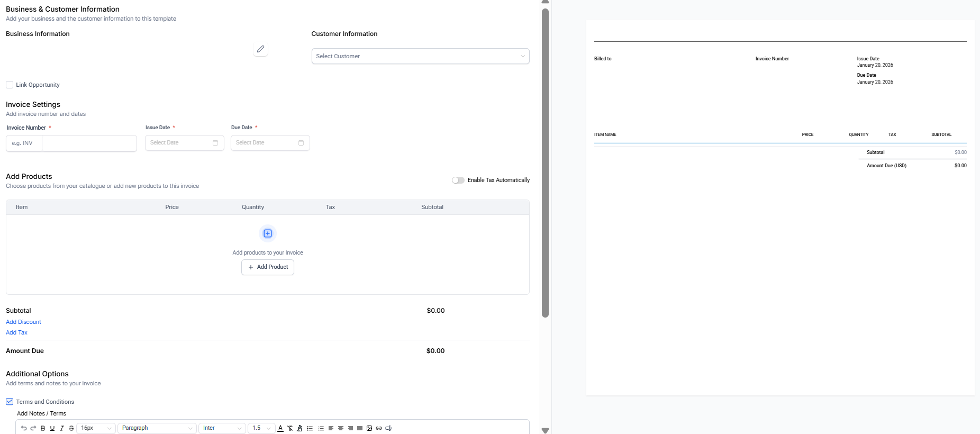Turn on Enable Tax Automatically switch
This screenshot has height=434, width=980.
click(458, 180)
